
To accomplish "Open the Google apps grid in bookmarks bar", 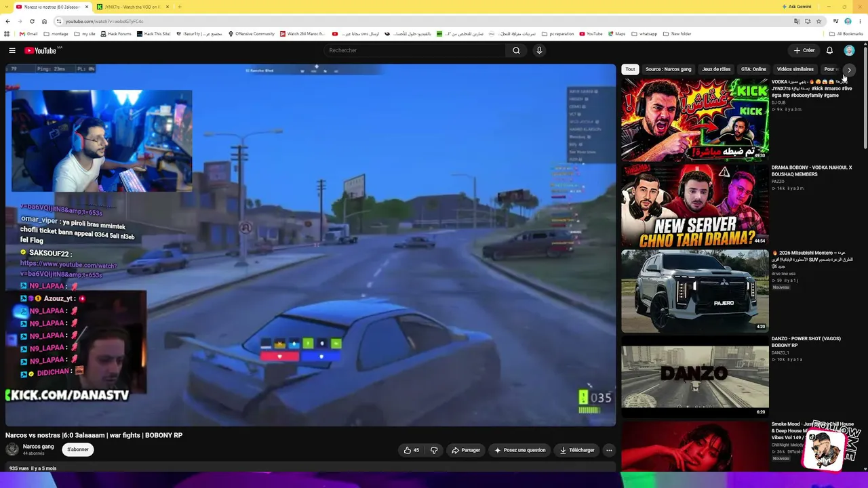I will pyautogui.click(x=7, y=34).
